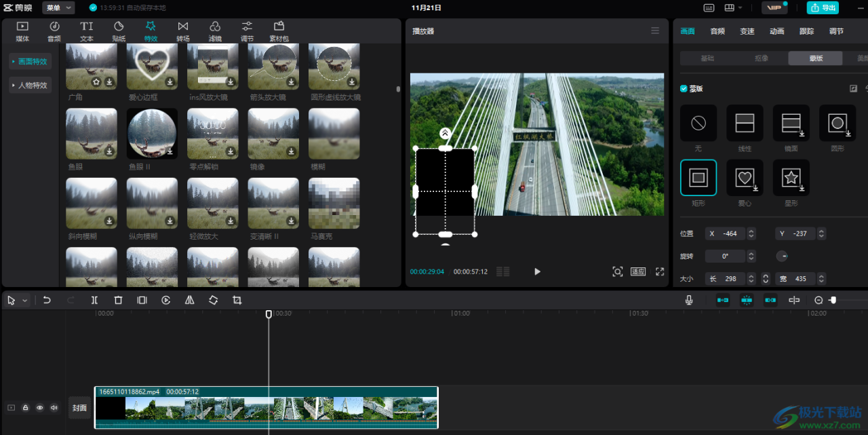Click the VIP membership button
This screenshot has height=435, width=868.
774,7
